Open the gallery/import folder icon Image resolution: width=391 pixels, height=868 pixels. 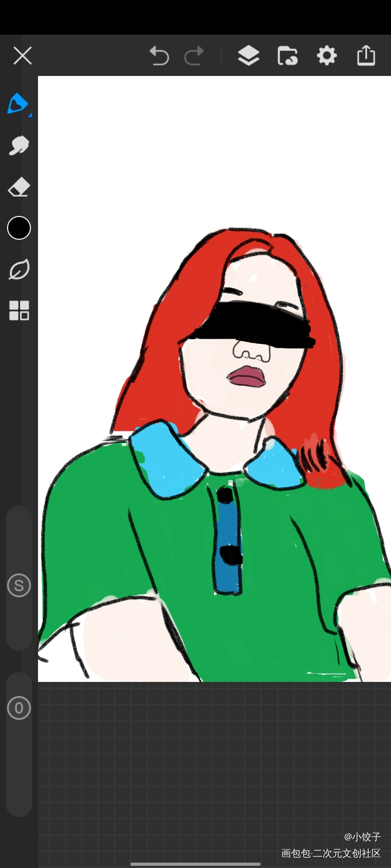tap(287, 55)
